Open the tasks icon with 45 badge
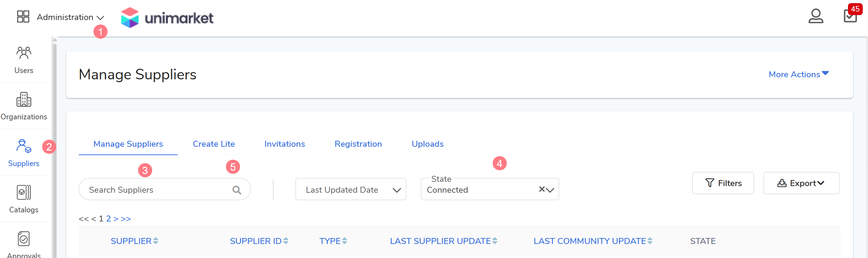Viewport: 868px width, 258px height. [850, 16]
